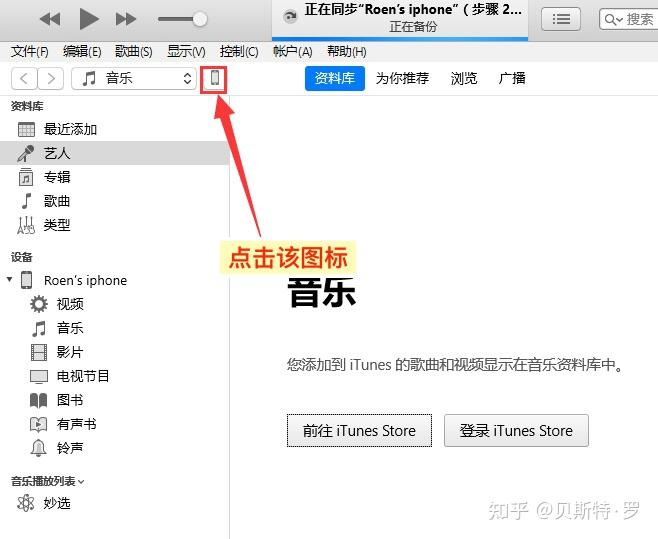Click the 电视节目 monitor icon

(39, 377)
